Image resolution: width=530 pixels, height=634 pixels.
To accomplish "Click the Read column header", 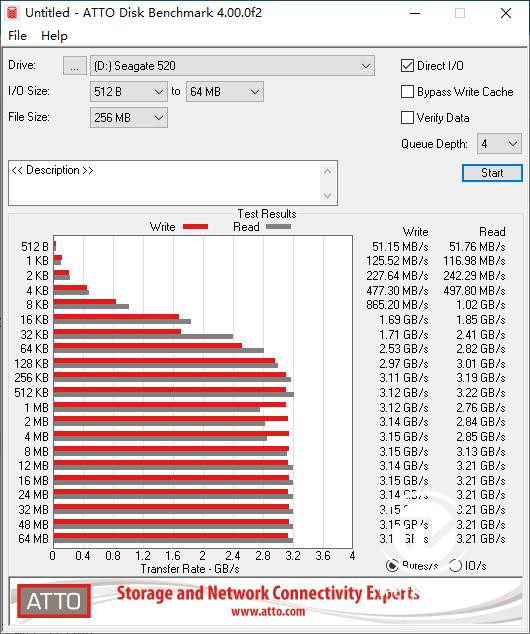I will pos(492,232).
